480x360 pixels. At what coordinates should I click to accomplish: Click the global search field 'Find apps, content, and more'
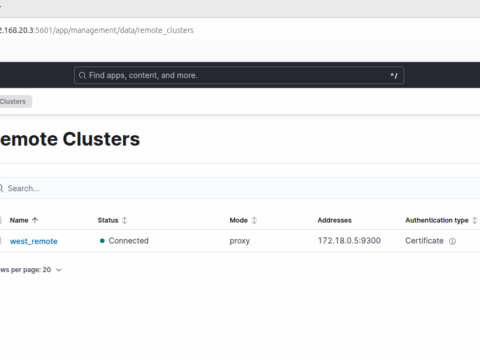click(x=239, y=75)
